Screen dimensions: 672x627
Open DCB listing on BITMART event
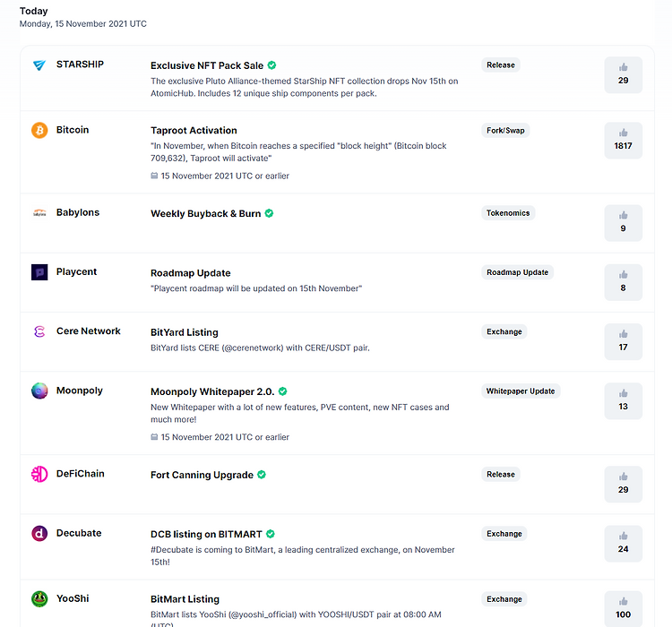tap(206, 535)
